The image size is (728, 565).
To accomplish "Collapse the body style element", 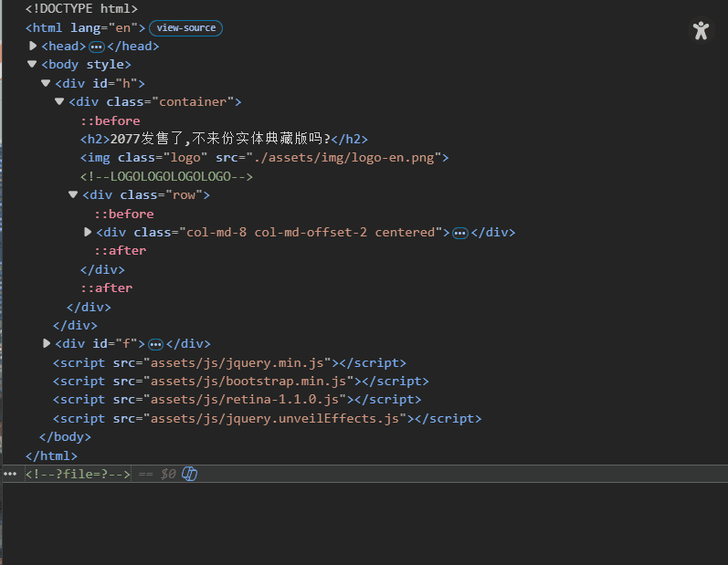I will point(32,64).
